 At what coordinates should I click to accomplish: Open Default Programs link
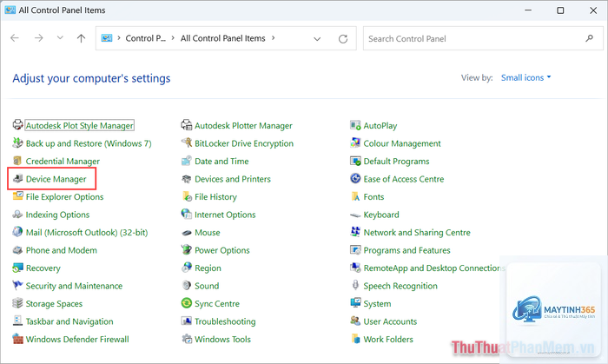click(396, 161)
